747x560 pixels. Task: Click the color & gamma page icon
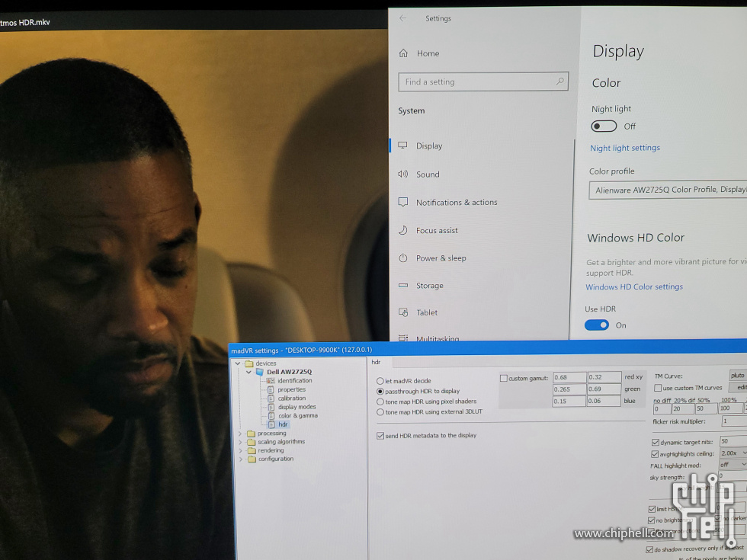(271, 416)
